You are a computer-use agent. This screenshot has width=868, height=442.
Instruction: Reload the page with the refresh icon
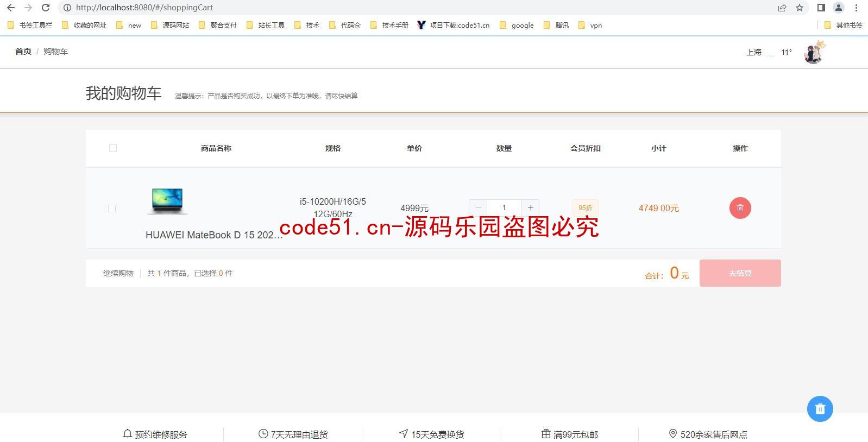coord(46,8)
